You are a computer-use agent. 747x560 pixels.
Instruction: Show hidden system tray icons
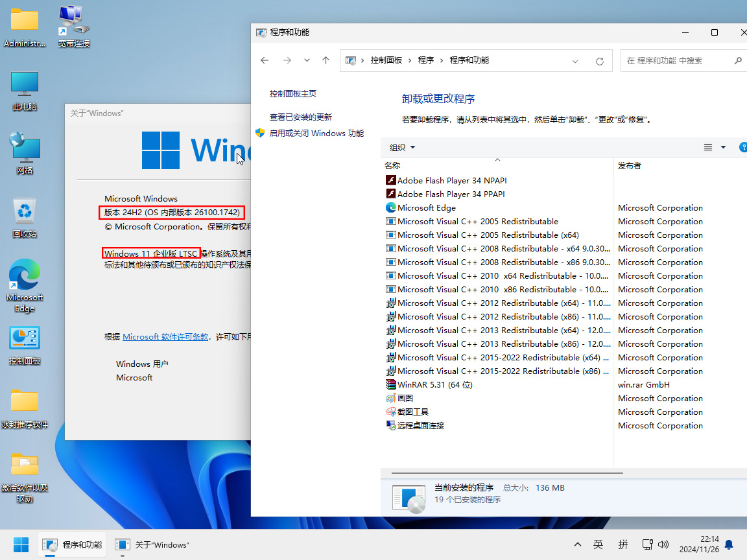(x=577, y=544)
